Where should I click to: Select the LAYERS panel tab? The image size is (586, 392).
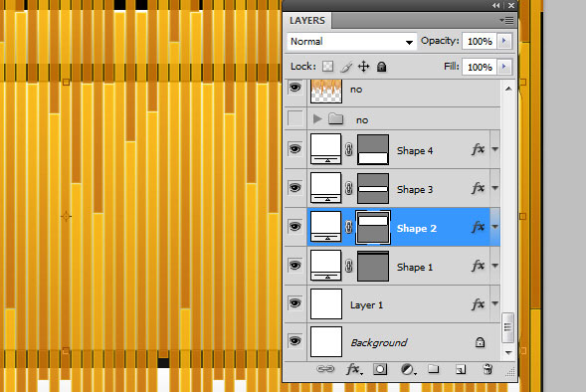click(x=307, y=21)
